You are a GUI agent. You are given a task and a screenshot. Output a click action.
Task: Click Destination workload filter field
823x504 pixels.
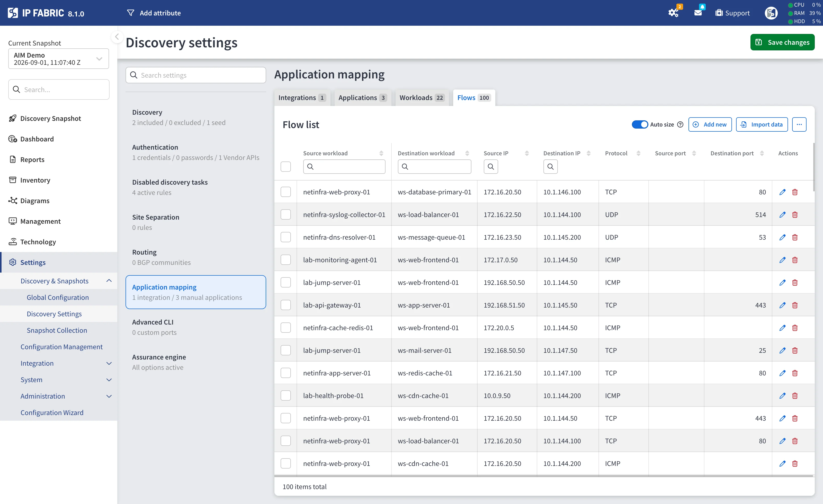[x=434, y=166]
